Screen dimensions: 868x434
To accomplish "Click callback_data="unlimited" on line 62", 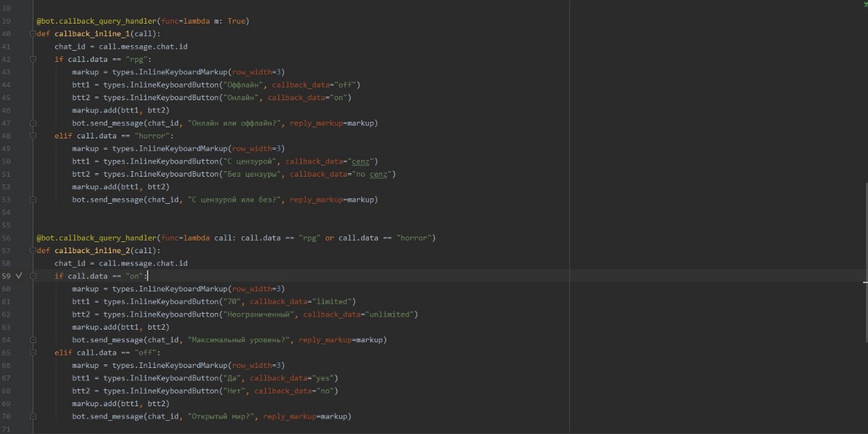I will click(x=360, y=314).
